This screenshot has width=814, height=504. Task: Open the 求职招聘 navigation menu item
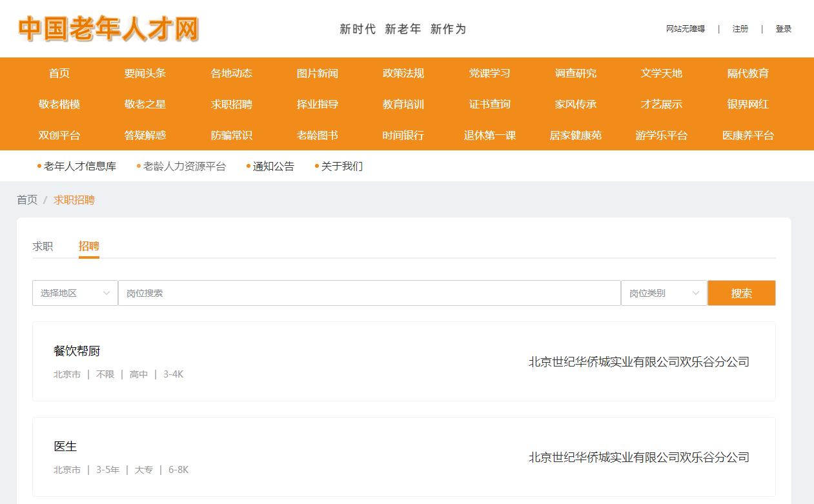(x=231, y=105)
